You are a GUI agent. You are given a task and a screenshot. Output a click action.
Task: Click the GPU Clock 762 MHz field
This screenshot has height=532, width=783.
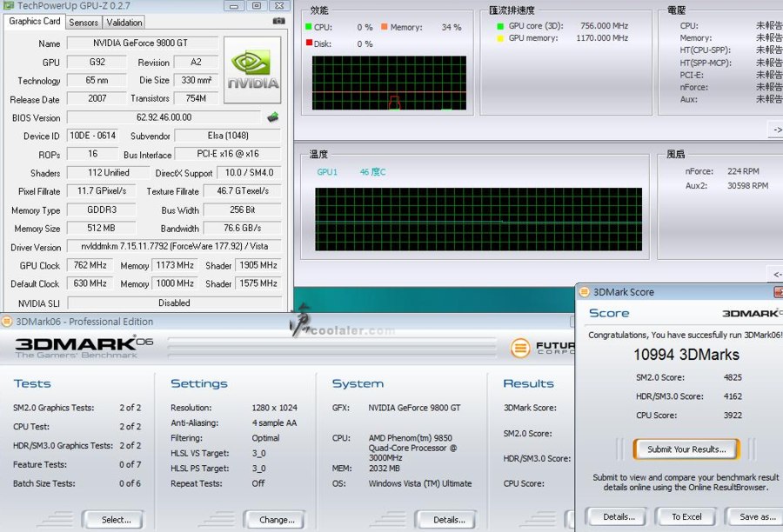pyautogui.click(x=90, y=265)
